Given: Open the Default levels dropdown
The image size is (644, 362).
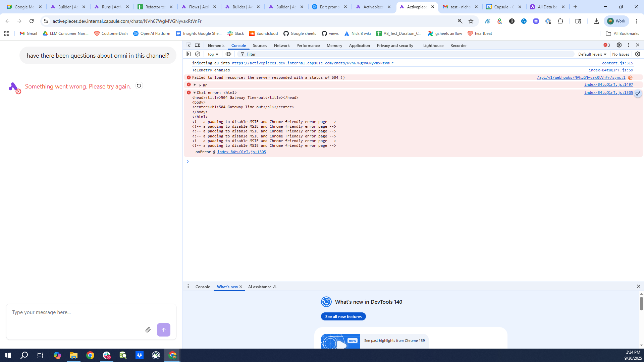Looking at the screenshot, I should pos(592,54).
